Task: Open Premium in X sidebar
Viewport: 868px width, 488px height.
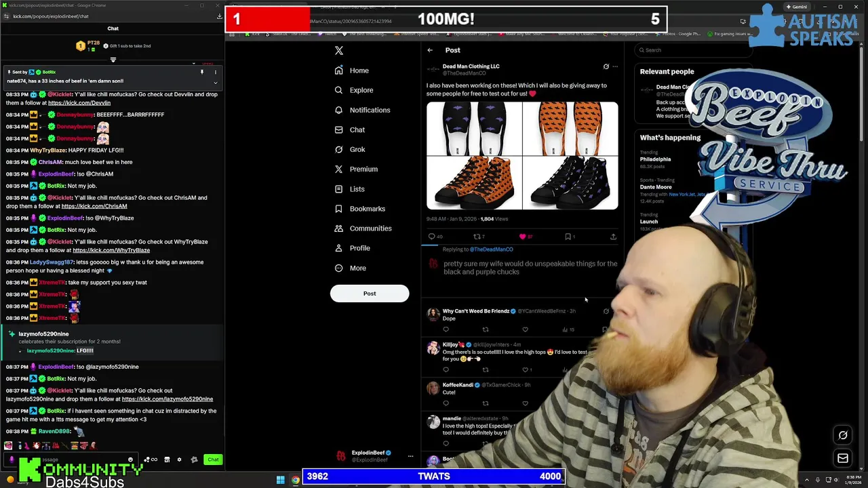Action: point(356,169)
